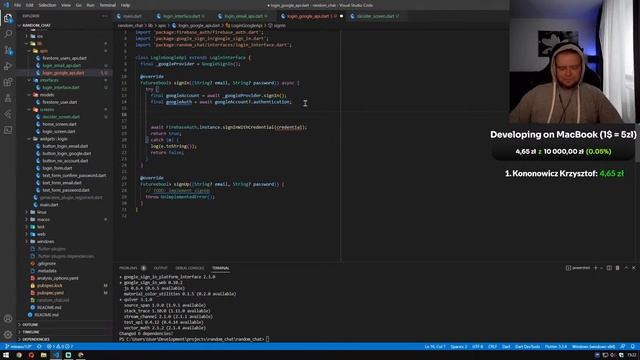Kill terminal with trash icon
This screenshot has width=640, height=360.
click(617, 268)
